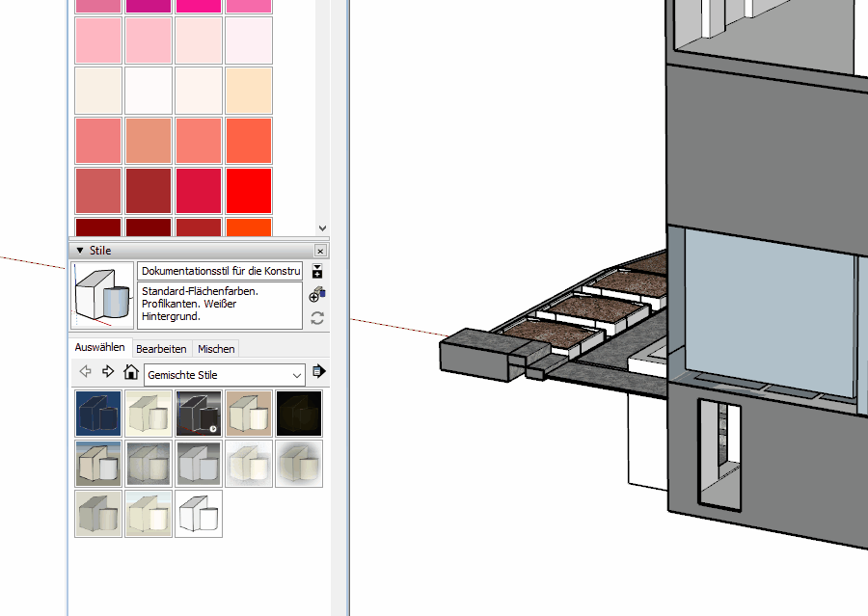
Task: Click the update style refresh icon
Action: (316, 318)
